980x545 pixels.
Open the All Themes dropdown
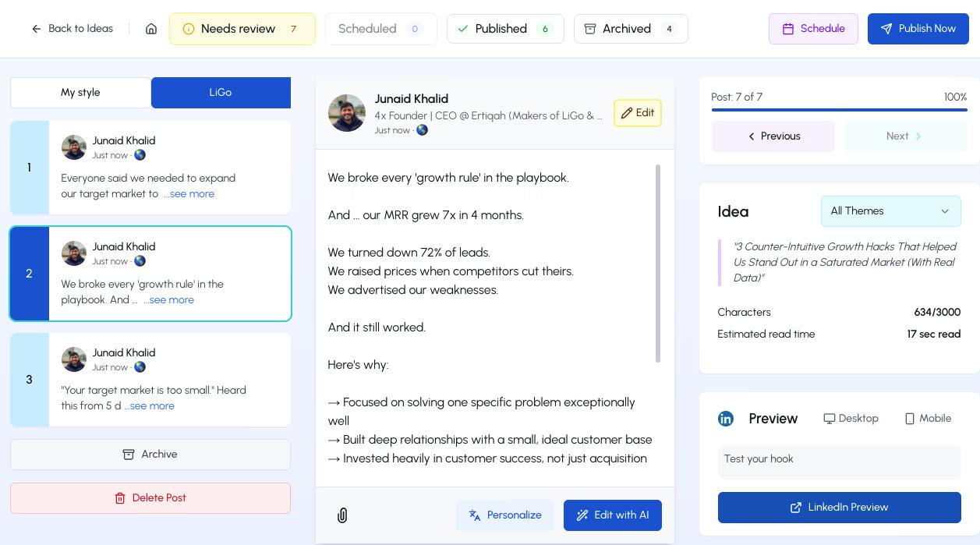[x=890, y=211]
